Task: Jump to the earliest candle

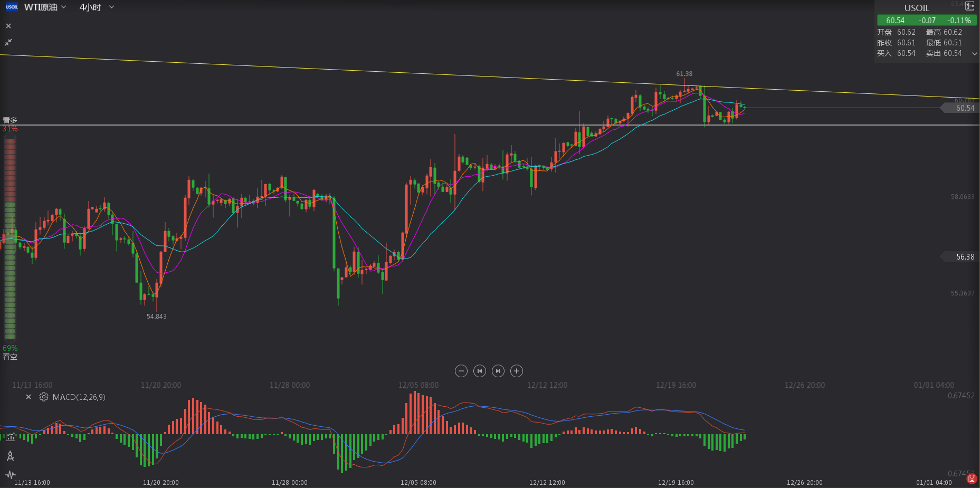Action: 479,371
